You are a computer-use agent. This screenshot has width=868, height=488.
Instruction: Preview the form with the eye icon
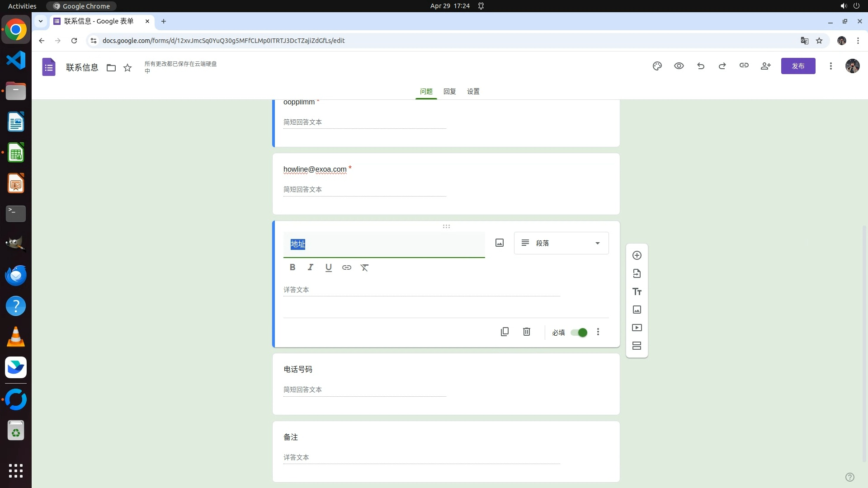[x=679, y=66]
